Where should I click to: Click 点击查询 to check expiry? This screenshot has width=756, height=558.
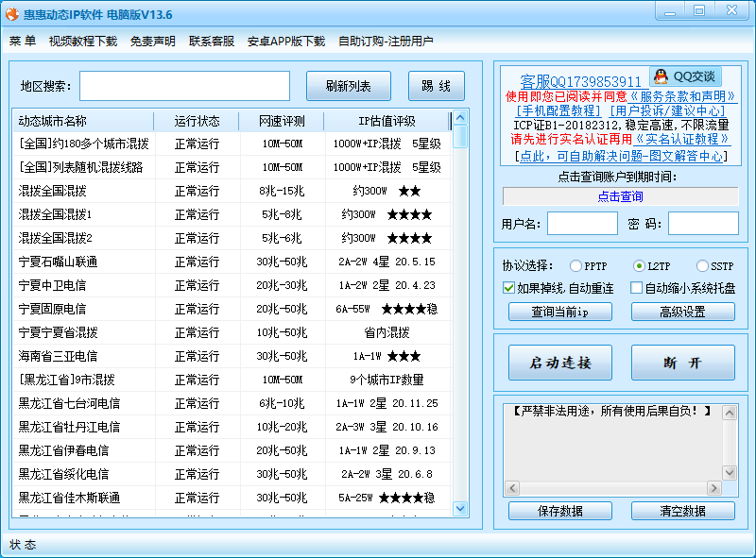pyautogui.click(x=621, y=196)
